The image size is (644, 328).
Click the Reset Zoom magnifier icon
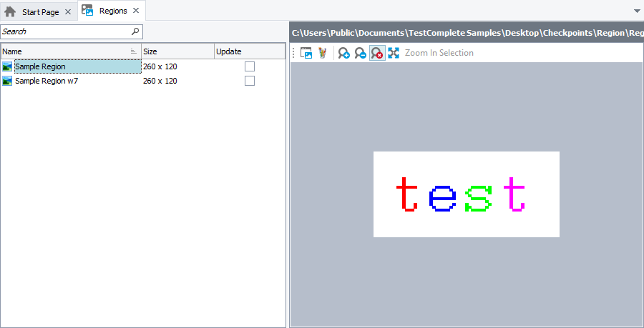(377, 53)
